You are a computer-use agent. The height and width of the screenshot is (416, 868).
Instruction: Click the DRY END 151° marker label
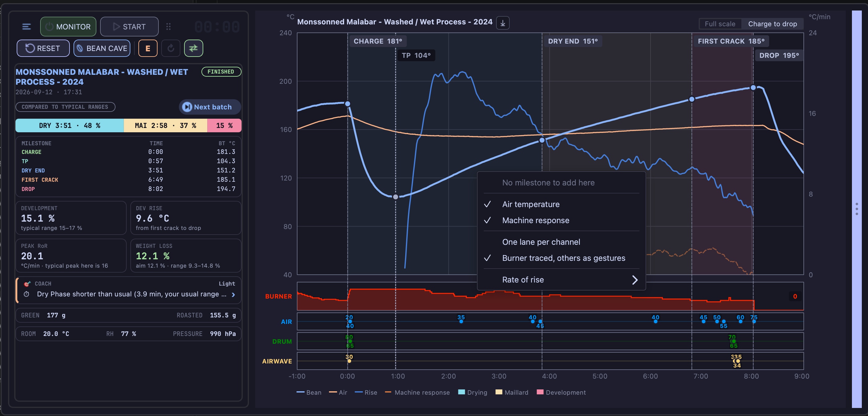[572, 41]
